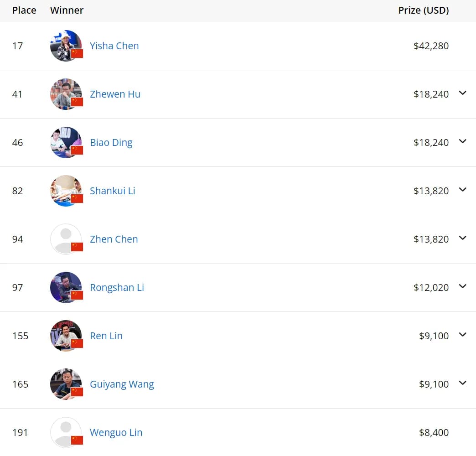The width and height of the screenshot is (476, 456).
Task: Expand Ren Lin's result chevron
Action: (x=463, y=335)
